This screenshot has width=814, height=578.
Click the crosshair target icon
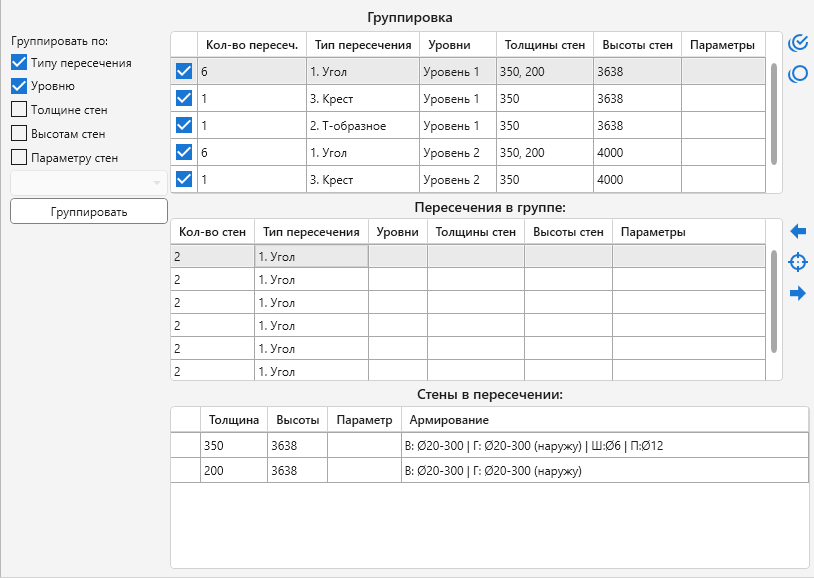pyautogui.click(x=798, y=262)
